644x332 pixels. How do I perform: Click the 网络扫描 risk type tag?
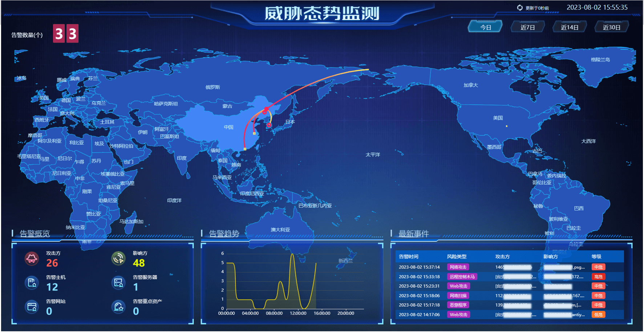(458, 296)
